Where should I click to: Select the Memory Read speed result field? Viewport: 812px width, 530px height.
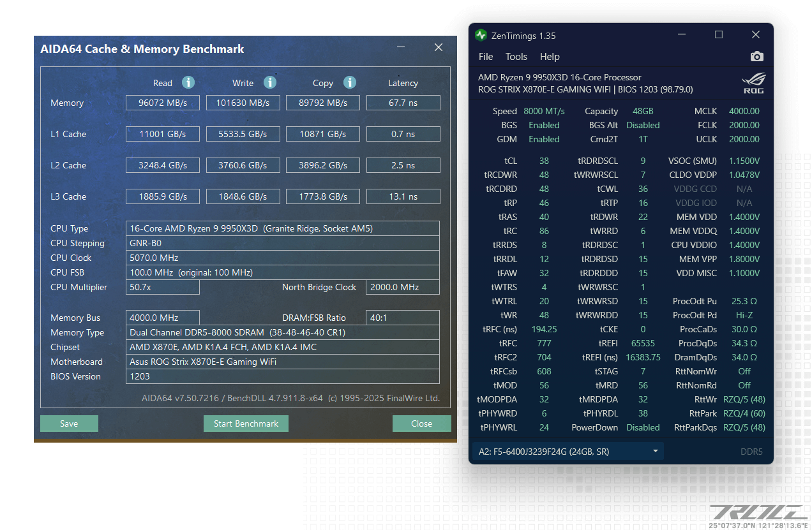click(162, 102)
